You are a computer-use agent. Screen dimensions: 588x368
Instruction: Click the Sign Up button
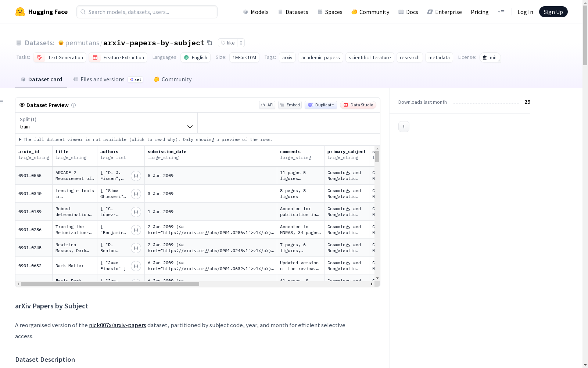[553, 12]
